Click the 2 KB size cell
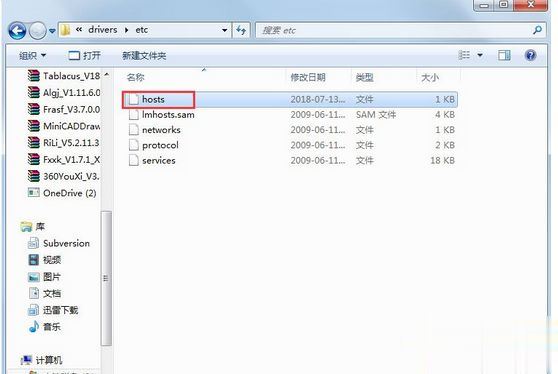The image size is (558, 374). tap(445, 145)
